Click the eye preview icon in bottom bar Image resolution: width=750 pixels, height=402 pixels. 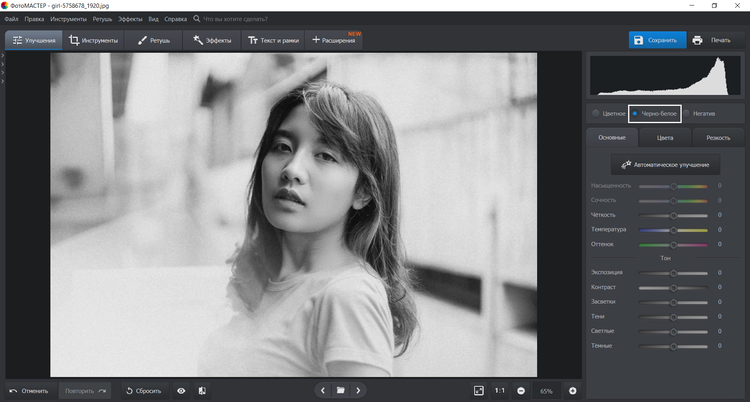[x=181, y=390]
